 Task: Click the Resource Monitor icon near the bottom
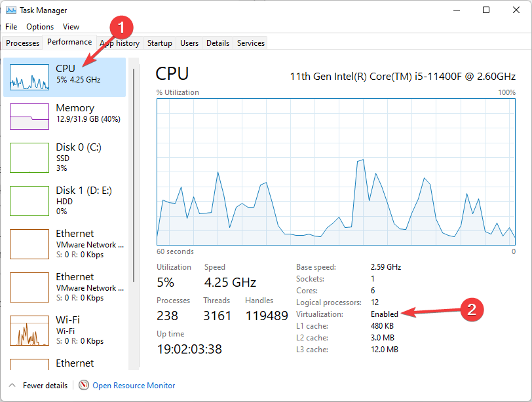tap(85, 386)
